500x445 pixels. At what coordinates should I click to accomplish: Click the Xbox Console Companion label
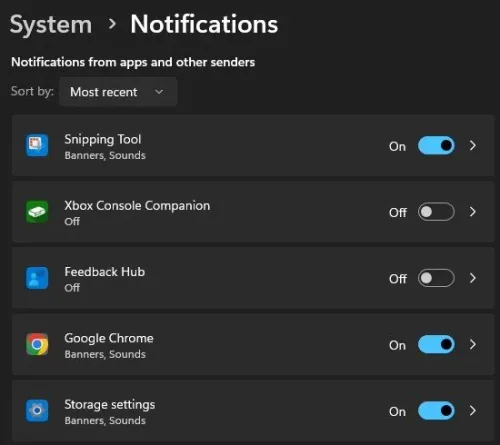click(137, 206)
